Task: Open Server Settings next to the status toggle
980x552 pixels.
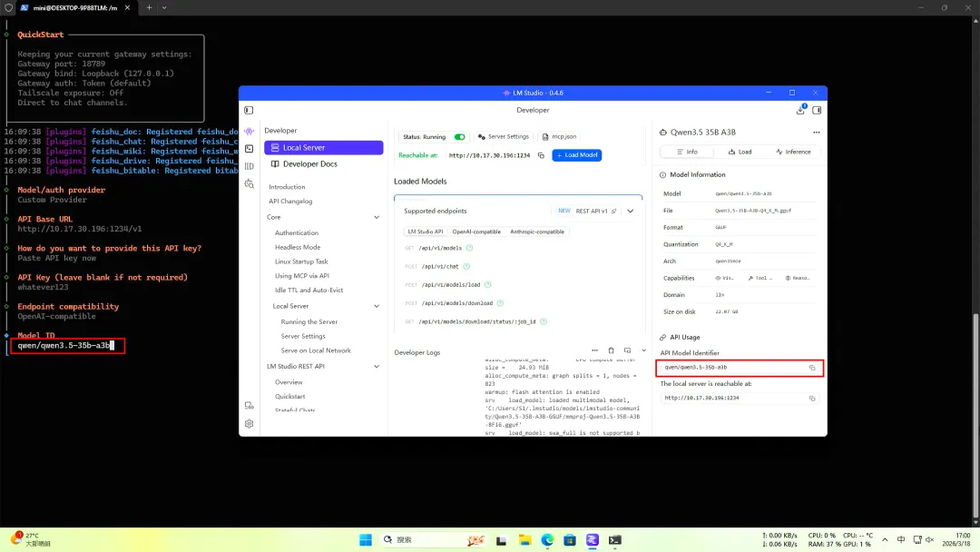Action: 503,137
